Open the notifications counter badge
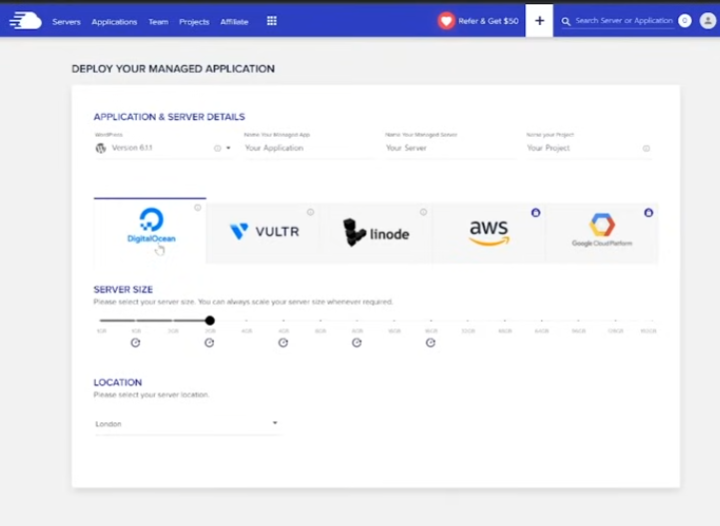Image resolution: width=720 pixels, height=526 pixels. tap(685, 21)
